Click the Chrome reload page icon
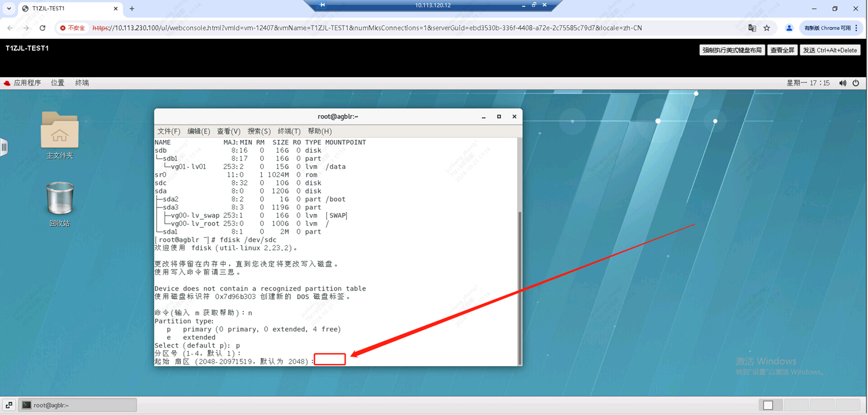The height and width of the screenshot is (415, 868). [x=42, y=28]
